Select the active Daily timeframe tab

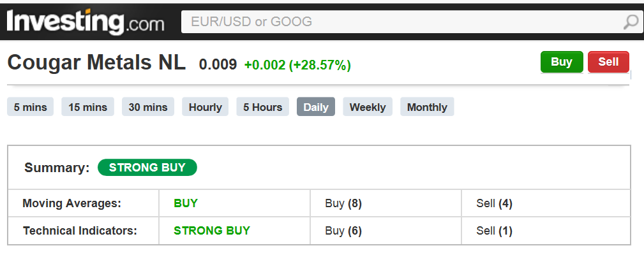click(x=316, y=107)
